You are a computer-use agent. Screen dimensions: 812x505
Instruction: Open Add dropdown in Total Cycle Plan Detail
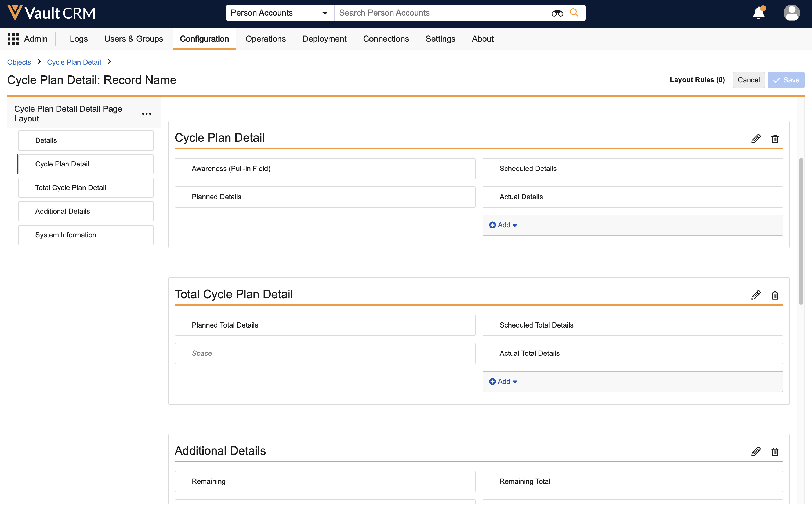pyautogui.click(x=503, y=382)
